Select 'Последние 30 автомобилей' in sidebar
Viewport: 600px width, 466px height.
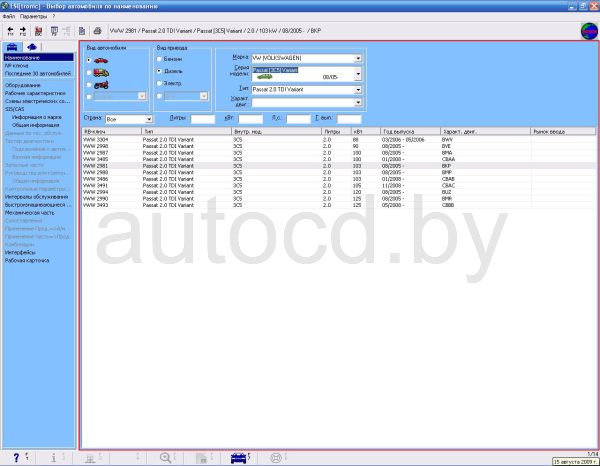[38, 73]
